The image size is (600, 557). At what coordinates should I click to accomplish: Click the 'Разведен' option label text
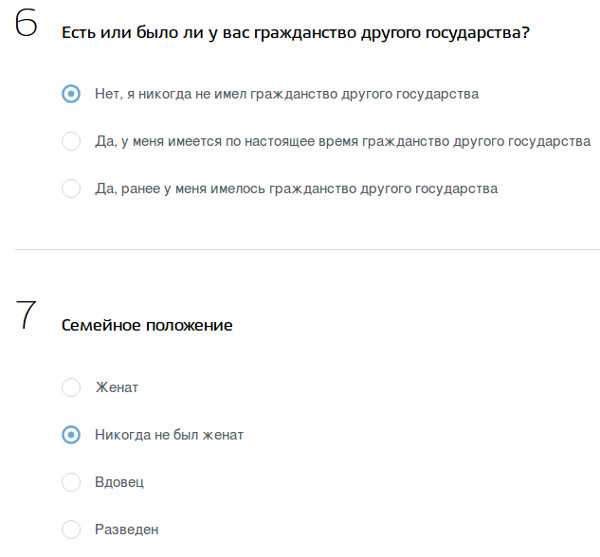[x=127, y=529]
